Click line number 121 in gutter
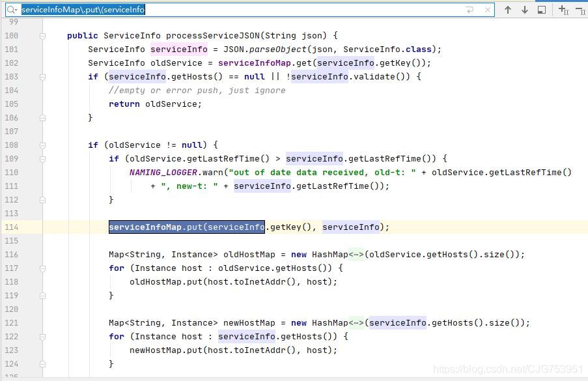The image size is (588, 381). 11,323
